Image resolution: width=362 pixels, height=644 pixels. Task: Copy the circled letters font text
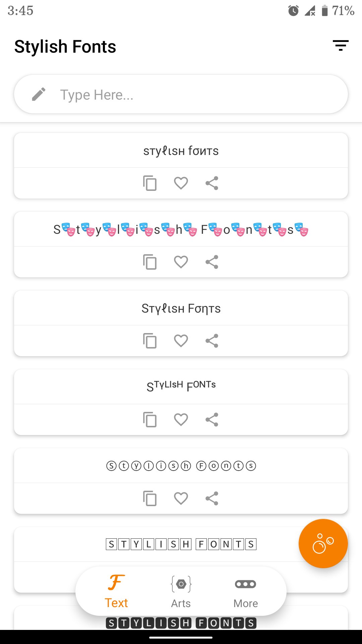(x=150, y=498)
